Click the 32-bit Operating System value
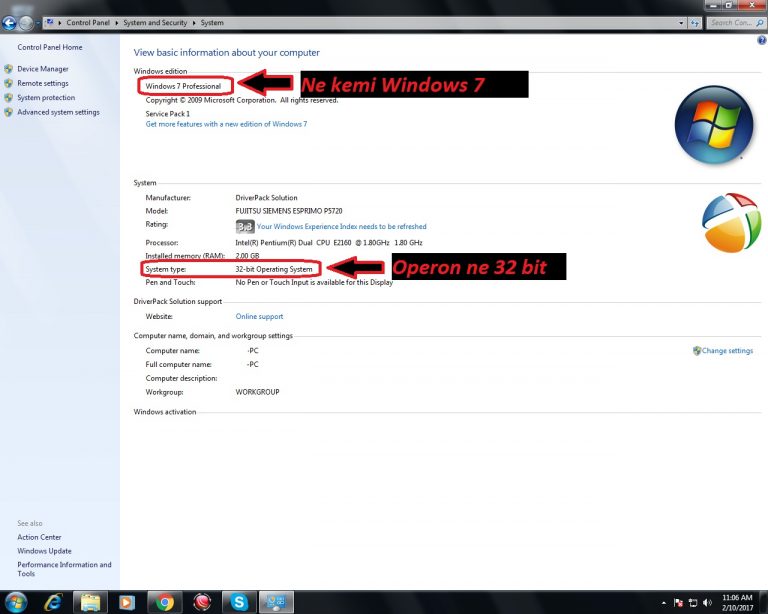 tap(273, 269)
